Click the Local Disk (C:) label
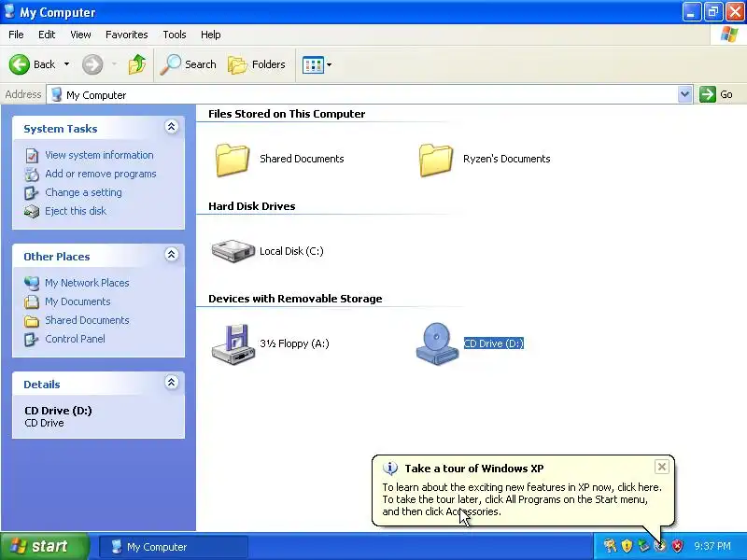 (291, 251)
